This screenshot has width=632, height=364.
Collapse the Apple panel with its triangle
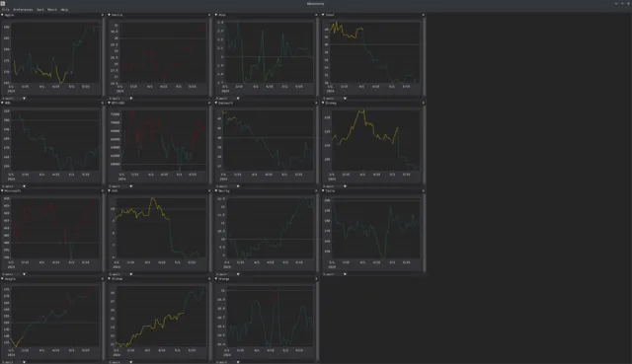[x=2, y=15]
